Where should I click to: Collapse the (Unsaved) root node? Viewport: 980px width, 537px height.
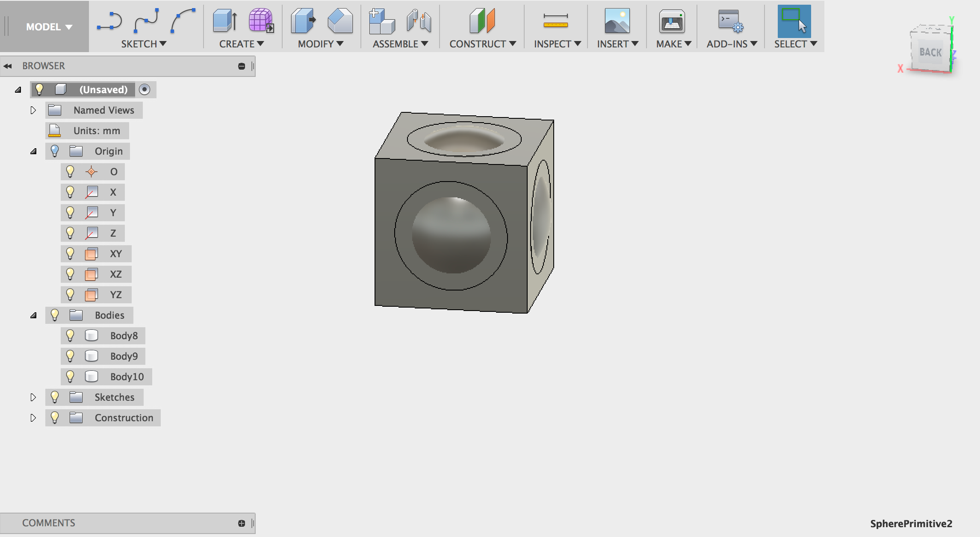tap(18, 90)
